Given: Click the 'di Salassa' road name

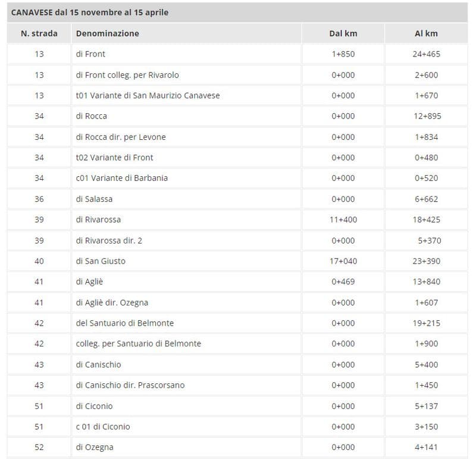Looking at the screenshot, I should 94,199.
